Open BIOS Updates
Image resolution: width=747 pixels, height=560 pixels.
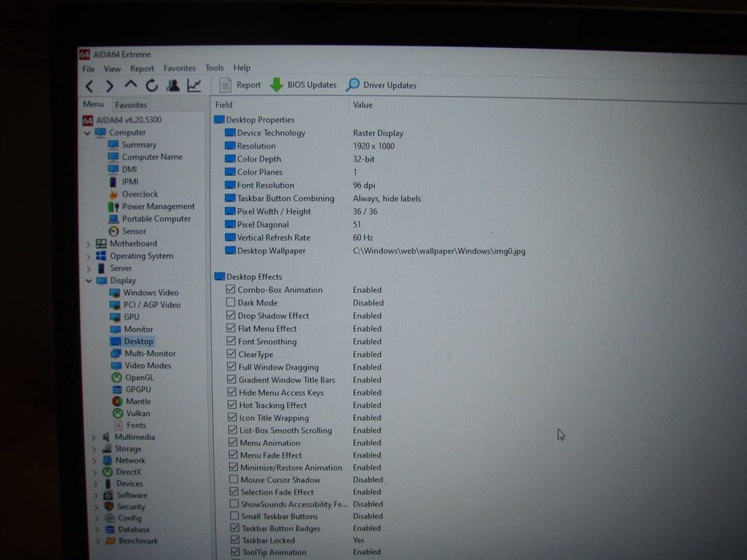pyautogui.click(x=303, y=85)
